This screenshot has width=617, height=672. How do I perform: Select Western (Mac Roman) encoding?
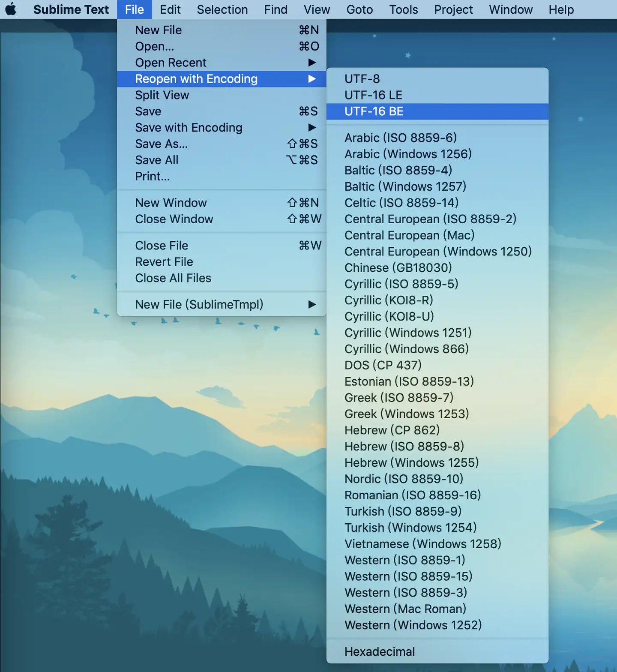pos(437,609)
